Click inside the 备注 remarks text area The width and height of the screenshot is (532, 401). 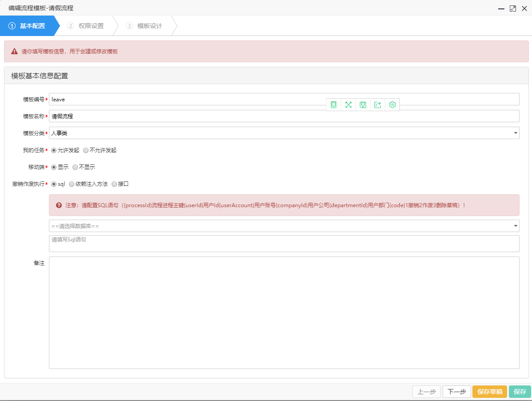click(x=284, y=313)
